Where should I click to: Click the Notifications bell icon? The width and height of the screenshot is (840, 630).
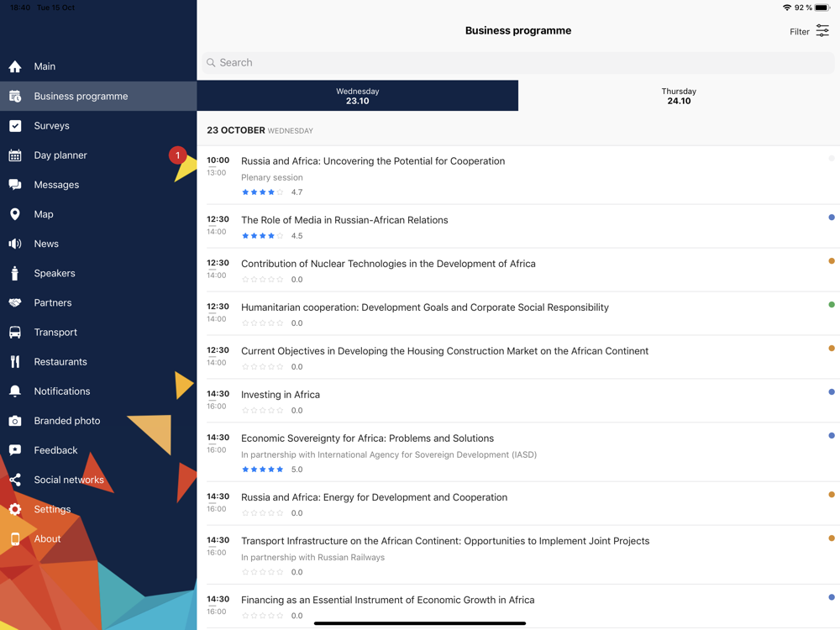(x=15, y=391)
